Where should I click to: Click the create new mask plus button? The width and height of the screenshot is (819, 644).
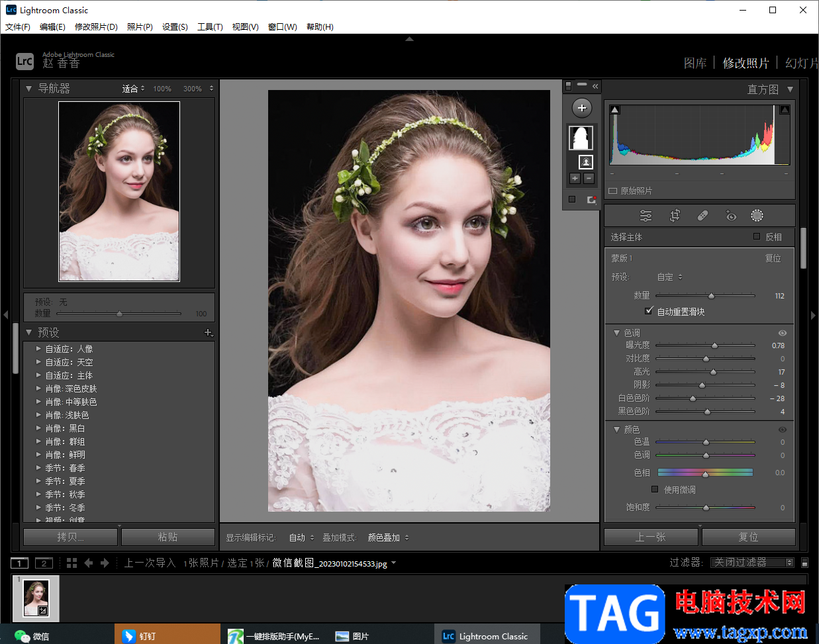click(x=581, y=108)
